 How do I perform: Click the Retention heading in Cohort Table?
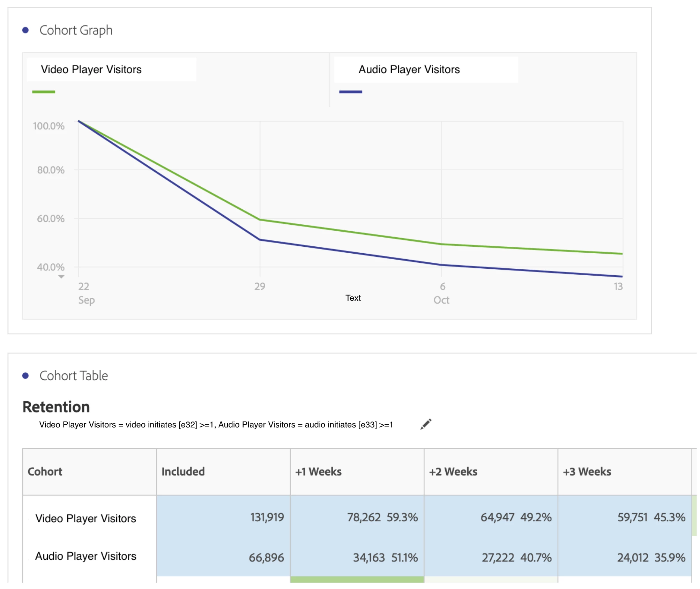56,407
